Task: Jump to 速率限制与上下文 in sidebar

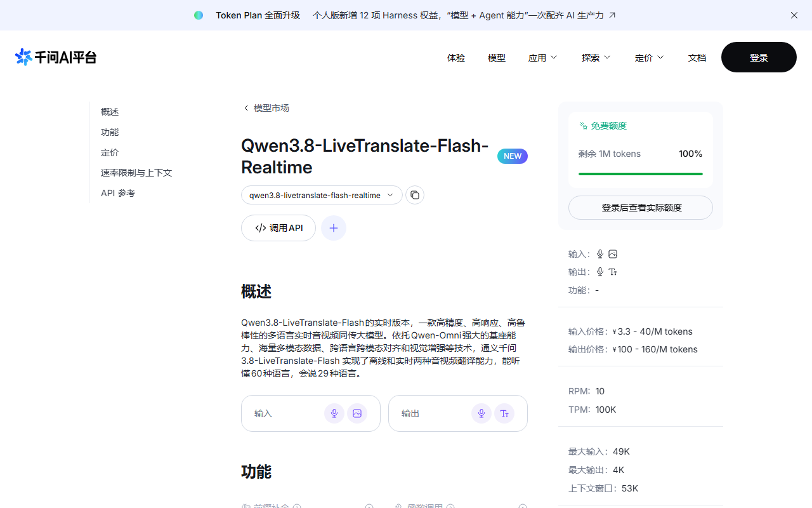Action: coord(136,173)
